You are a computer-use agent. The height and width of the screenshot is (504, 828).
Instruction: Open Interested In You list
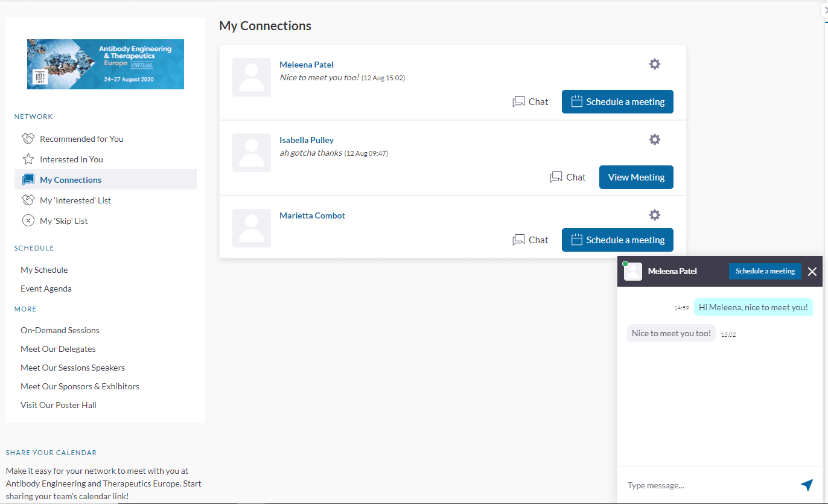[71, 159]
